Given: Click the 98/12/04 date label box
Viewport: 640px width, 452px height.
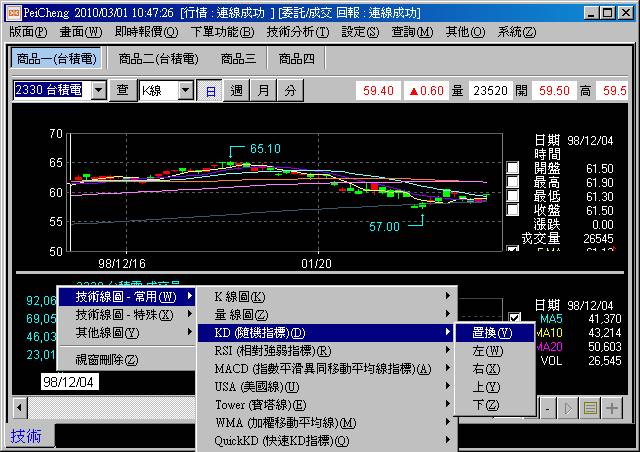Looking at the screenshot, I should [x=69, y=382].
